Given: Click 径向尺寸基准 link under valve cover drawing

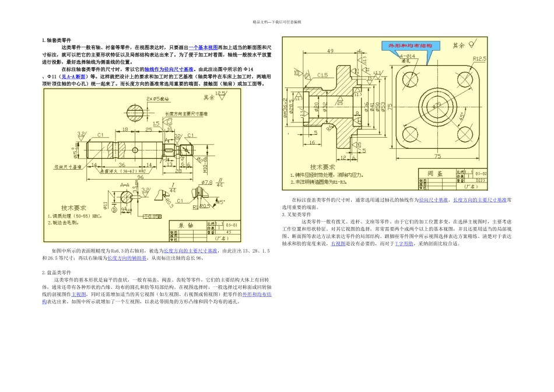Looking at the screenshot, I should click(x=433, y=200).
